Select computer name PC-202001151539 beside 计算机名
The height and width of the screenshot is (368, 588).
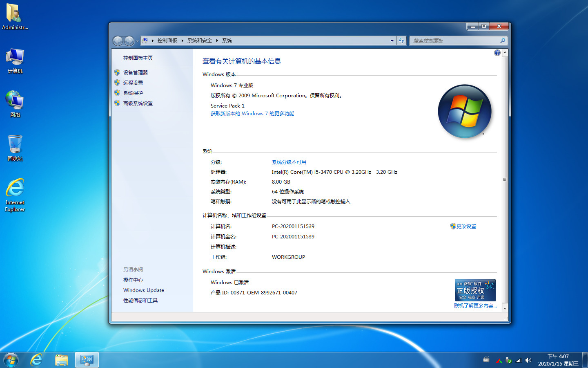click(x=293, y=227)
